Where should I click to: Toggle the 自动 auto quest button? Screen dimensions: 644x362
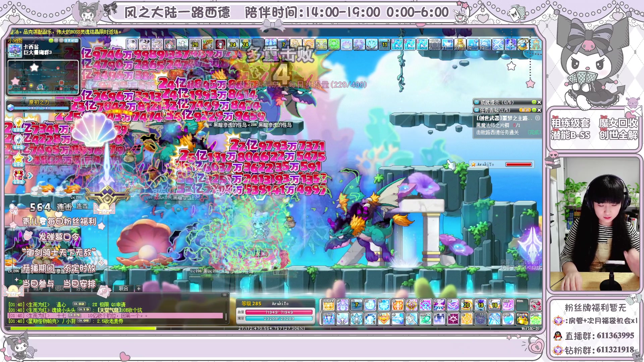[x=525, y=110]
